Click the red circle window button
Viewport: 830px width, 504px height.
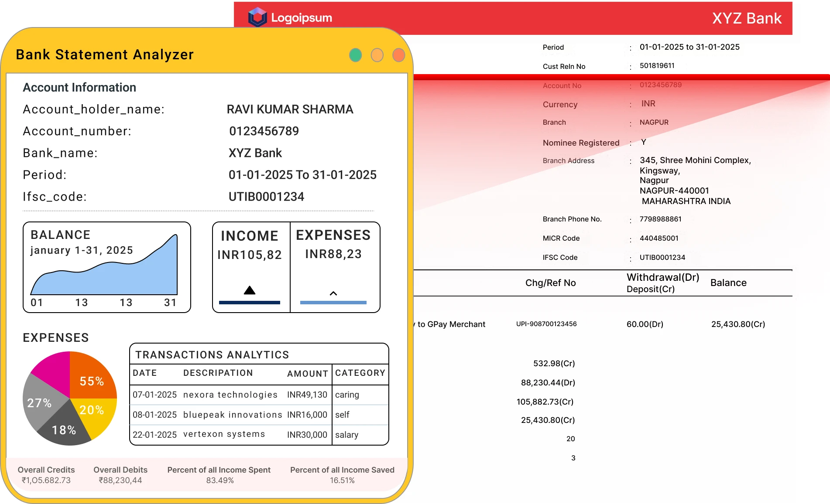click(398, 55)
